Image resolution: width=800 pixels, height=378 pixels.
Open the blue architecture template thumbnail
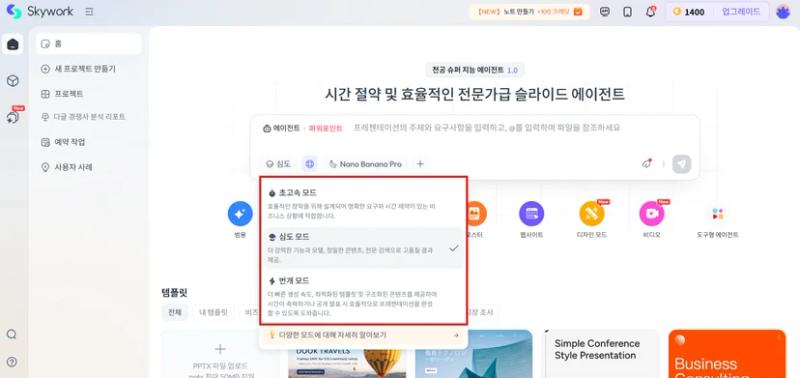tap(474, 354)
